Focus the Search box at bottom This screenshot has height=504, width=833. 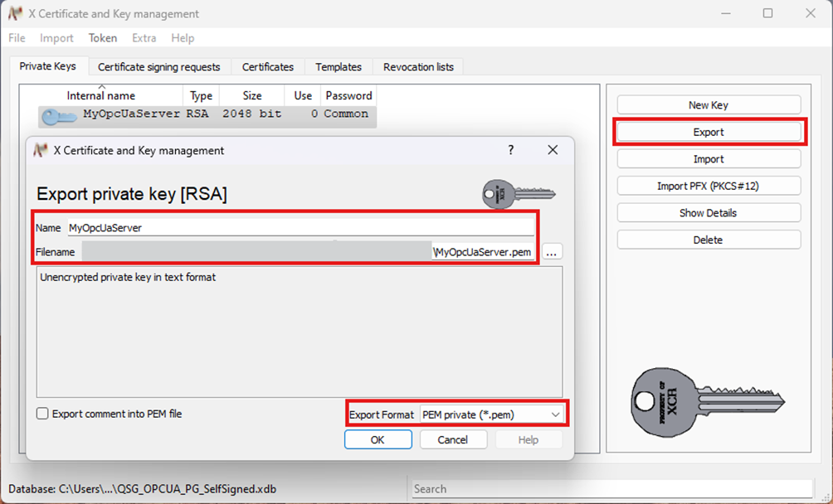pyautogui.click(x=612, y=489)
